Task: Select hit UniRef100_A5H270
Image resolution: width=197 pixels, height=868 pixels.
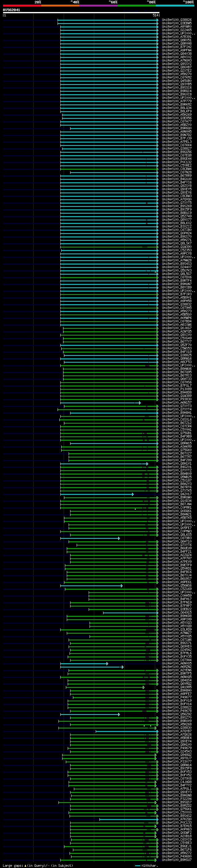Action: (176, 74)
